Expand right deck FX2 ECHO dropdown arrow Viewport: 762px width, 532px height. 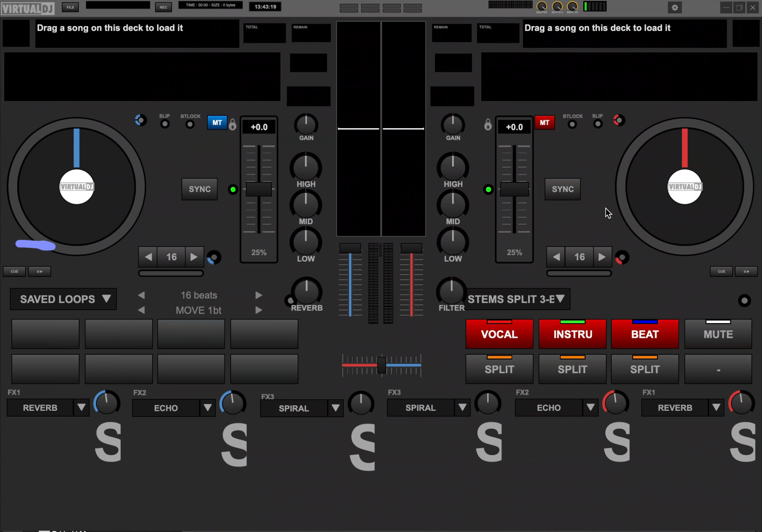[590, 407]
